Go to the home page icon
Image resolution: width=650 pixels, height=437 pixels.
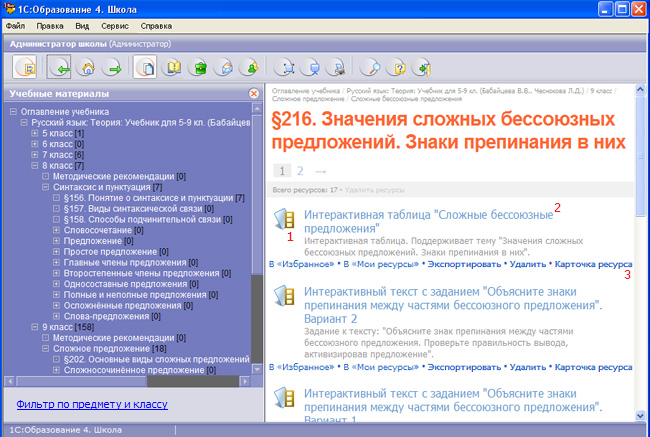pos(87,68)
